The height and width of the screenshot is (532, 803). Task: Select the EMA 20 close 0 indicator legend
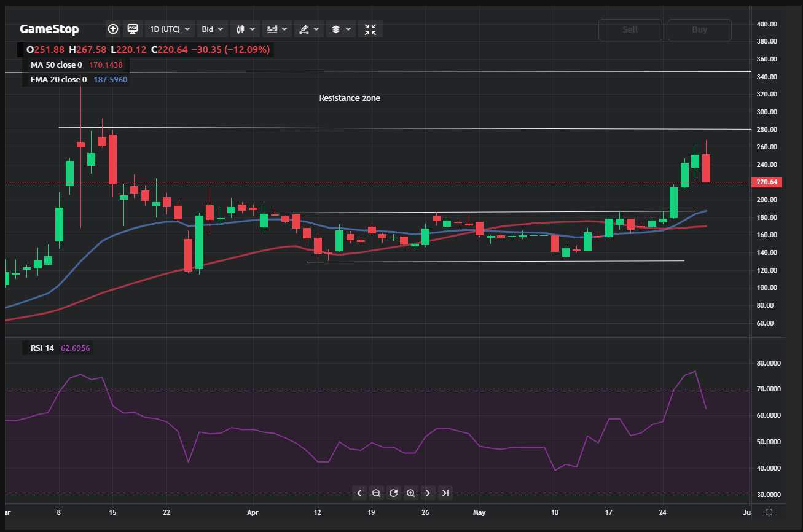coord(58,79)
